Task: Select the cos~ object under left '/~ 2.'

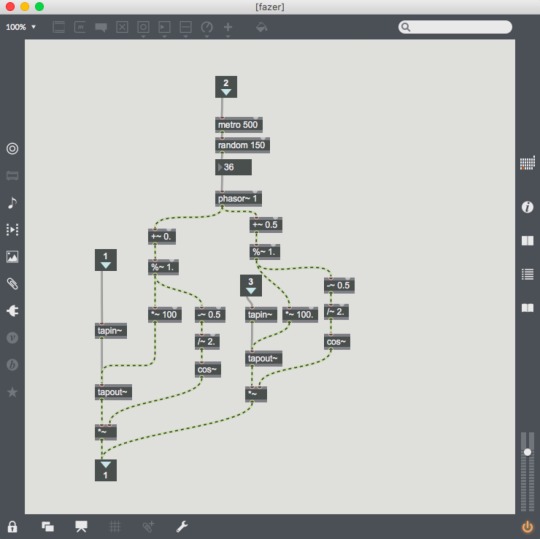Action: [208, 369]
